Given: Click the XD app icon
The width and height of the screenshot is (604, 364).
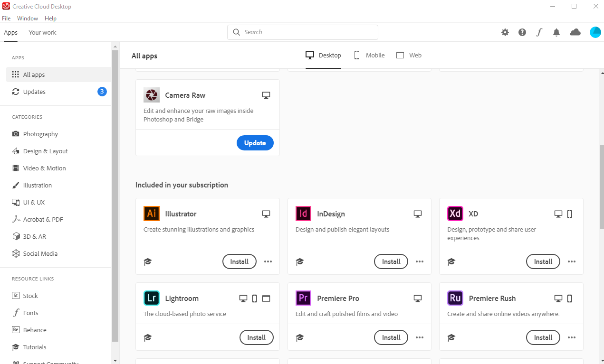Looking at the screenshot, I should pos(455,214).
